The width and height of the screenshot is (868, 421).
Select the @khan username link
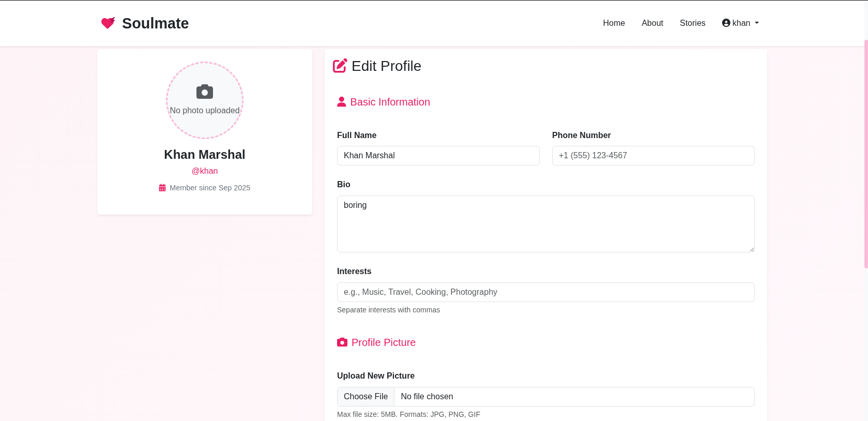(x=205, y=171)
